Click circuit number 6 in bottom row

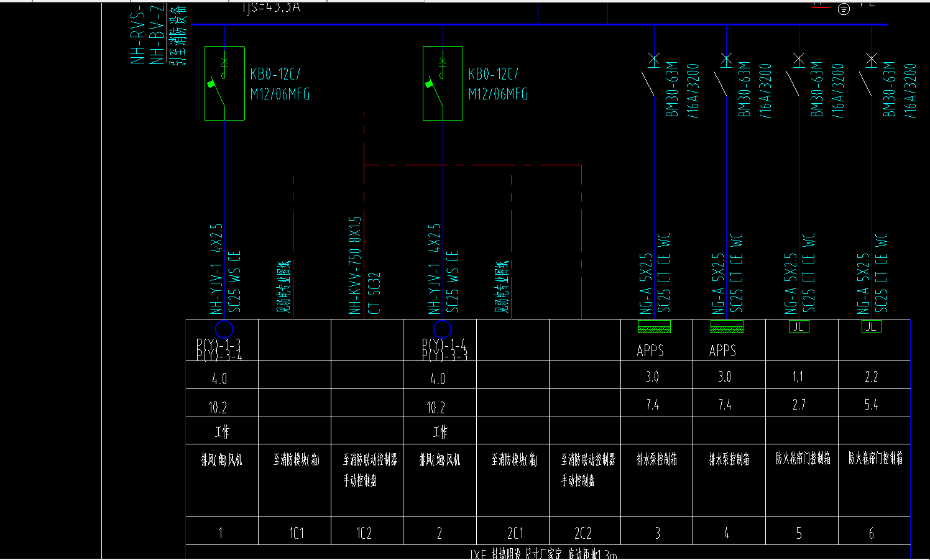(x=872, y=533)
